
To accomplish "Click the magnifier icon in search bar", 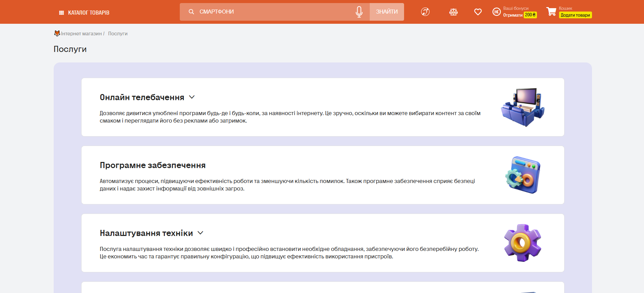I will pyautogui.click(x=191, y=12).
